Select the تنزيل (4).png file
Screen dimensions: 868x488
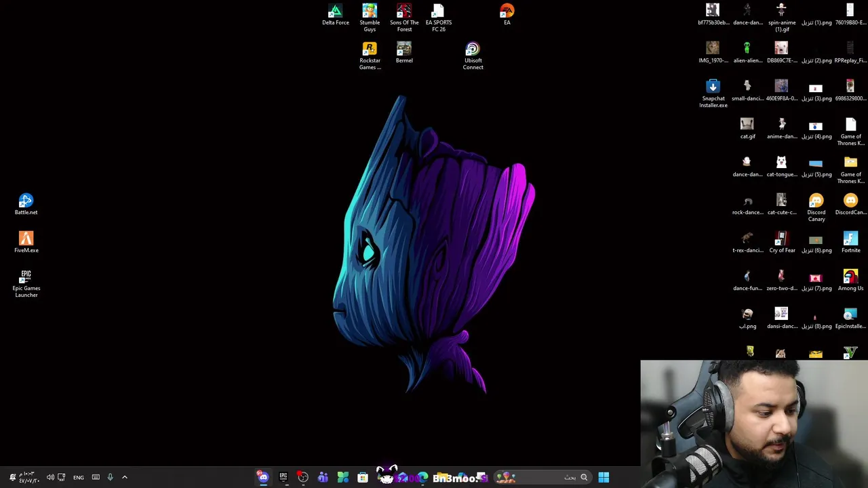pos(816,129)
